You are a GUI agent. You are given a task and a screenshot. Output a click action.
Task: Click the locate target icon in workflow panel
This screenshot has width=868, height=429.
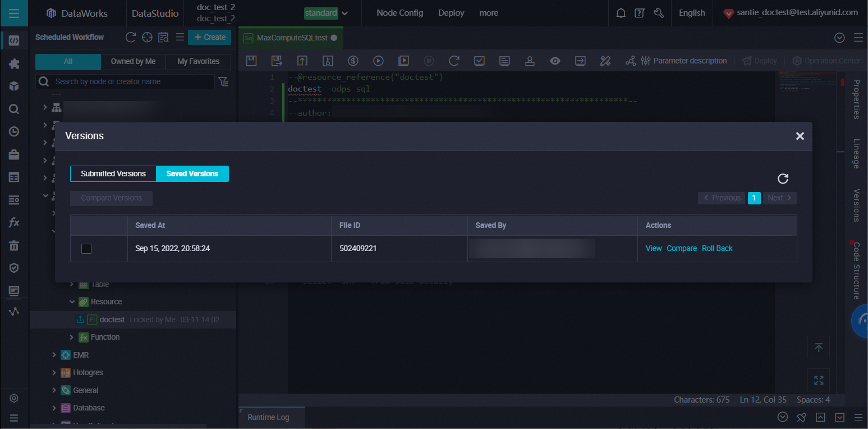(147, 37)
